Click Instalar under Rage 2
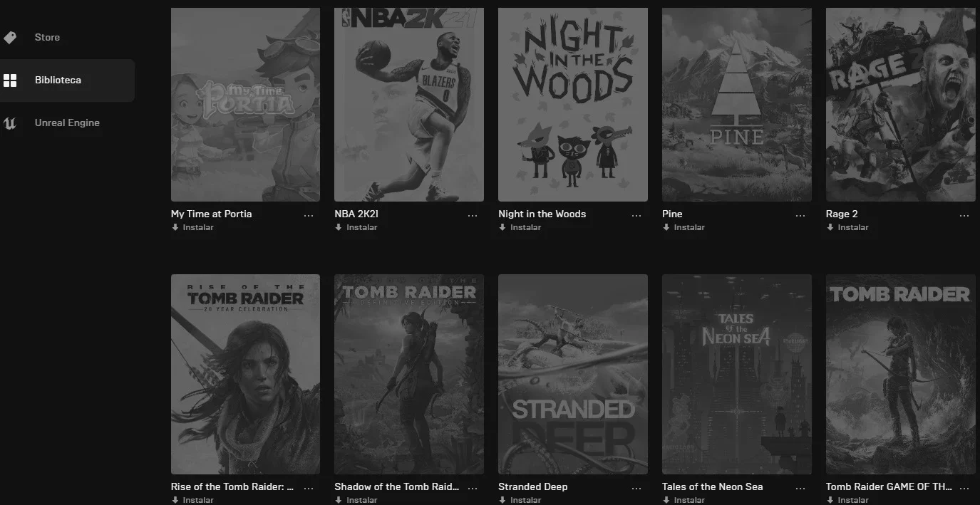Screen dimensions: 980x505 pos(848,227)
